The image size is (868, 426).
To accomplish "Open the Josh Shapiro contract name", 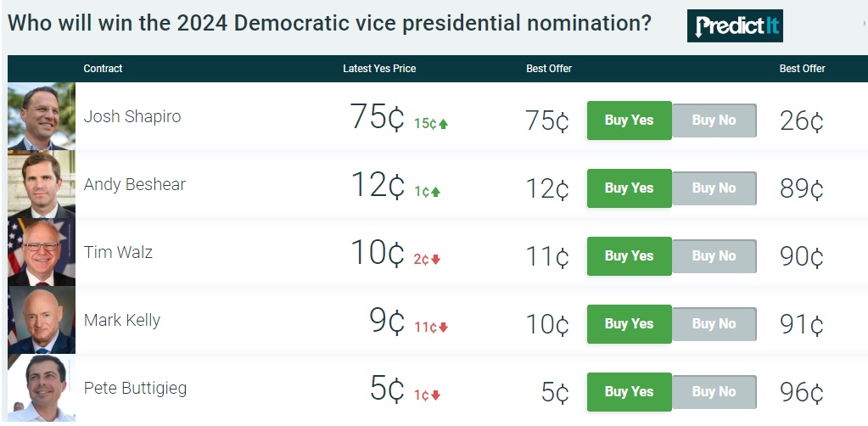I will pos(132,117).
